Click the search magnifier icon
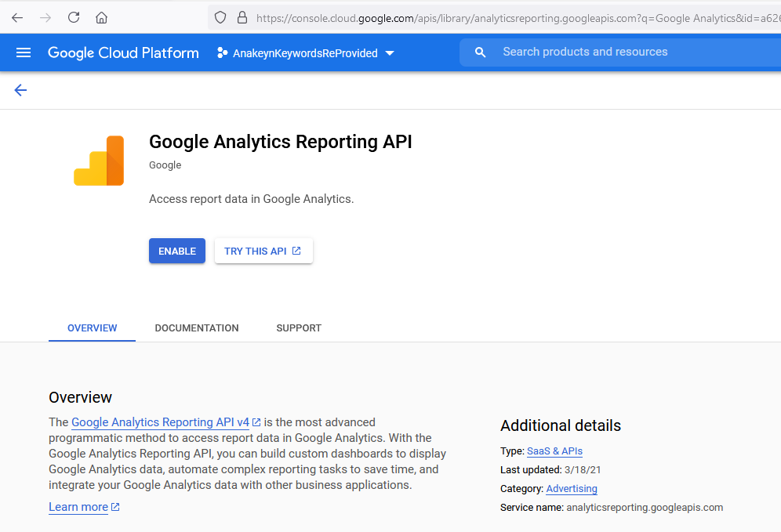 click(x=480, y=52)
